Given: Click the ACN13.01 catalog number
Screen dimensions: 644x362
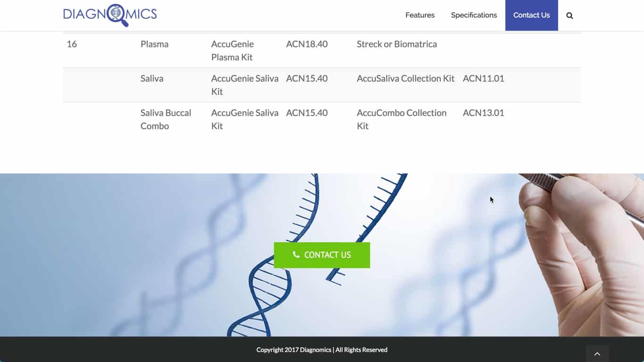Looking at the screenshot, I should click(x=484, y=113).
